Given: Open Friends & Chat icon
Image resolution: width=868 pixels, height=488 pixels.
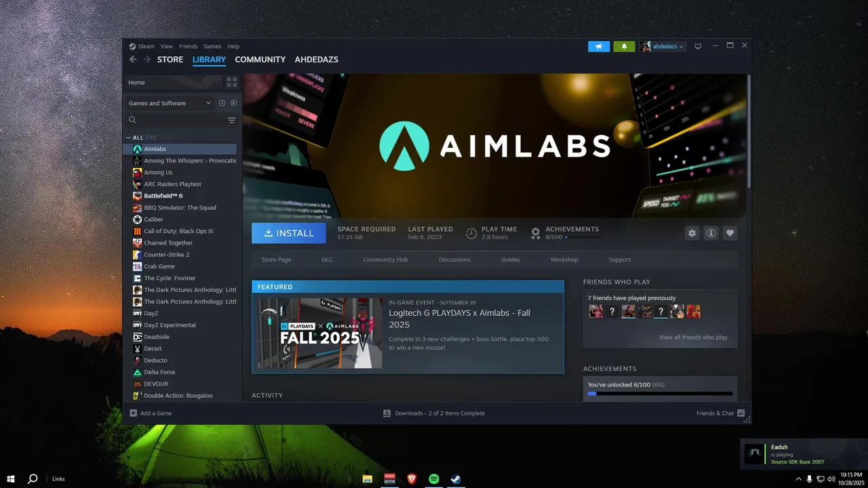Looking at the screenshot, I should click(741, 413).
